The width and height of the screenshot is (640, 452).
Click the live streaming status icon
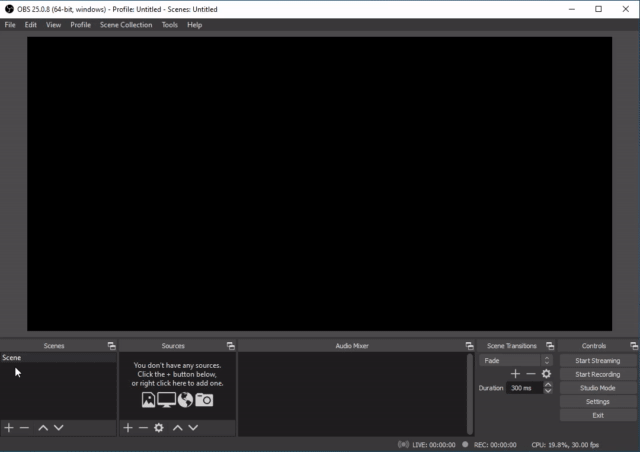pyautogui.click(x=403, y=444)
